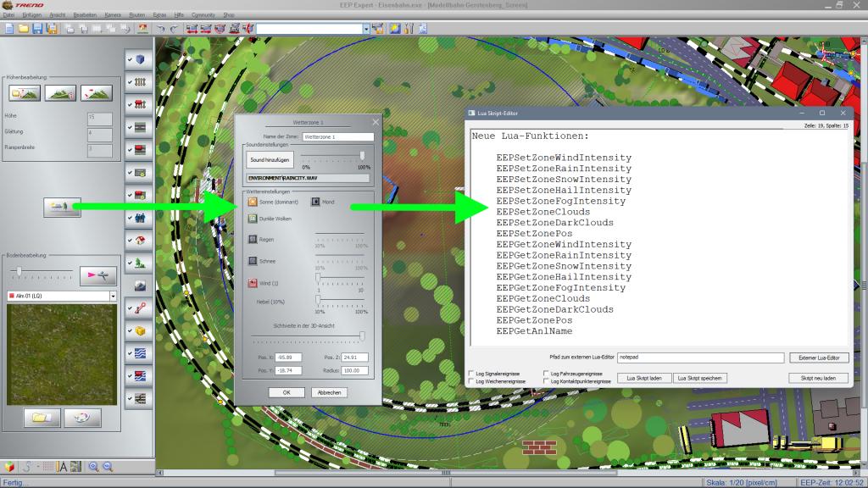Open texture folder below the grass preview
The width and height of the screenshot is (868, 488).
coord(42,418)
